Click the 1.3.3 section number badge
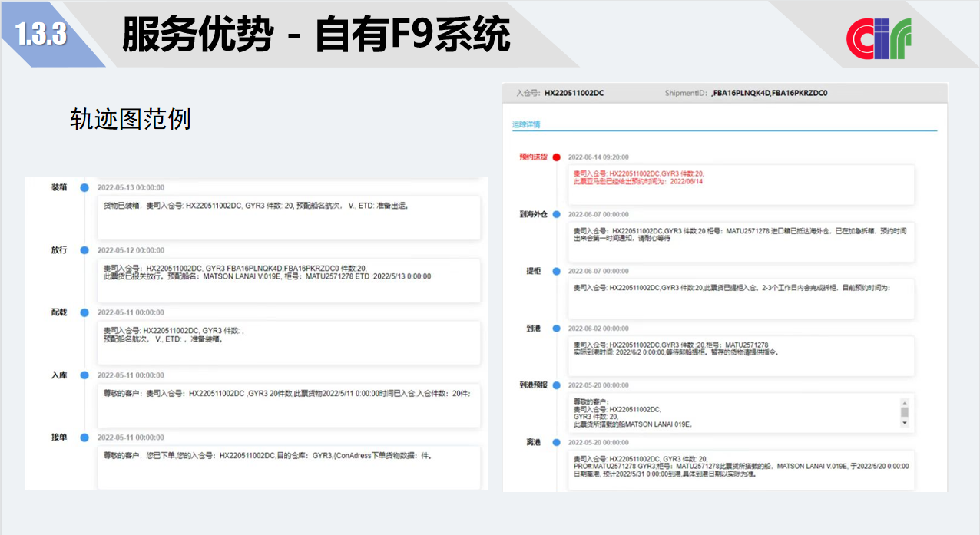The image size is (980, 535). pos(41,35)
